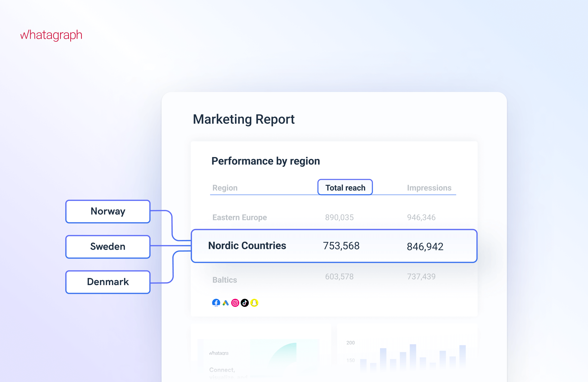The height and width of the screenshot is (382, 588).
Task: Click Nordic impressions value 846,942
Action: [x=425, y=247]
